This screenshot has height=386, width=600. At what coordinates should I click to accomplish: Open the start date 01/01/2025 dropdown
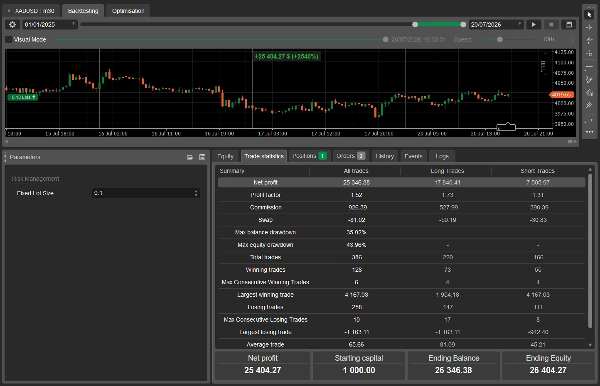pos(49,24)
